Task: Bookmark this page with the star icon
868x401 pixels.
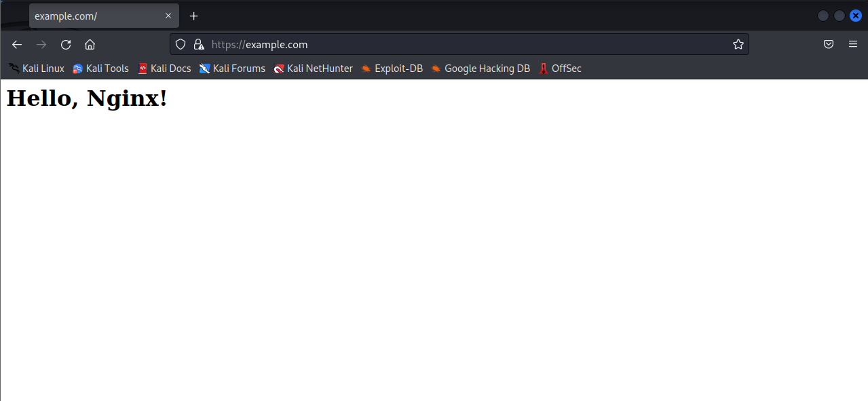Action: click(738, 44)
